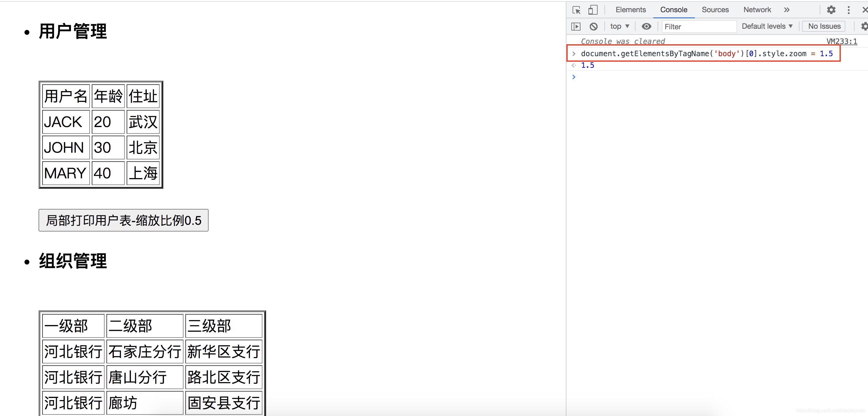Image resolution: width=868 pixels, height=416 pixels.
Task: Open the Default levels dropdown
Action: tap(767, 26)
